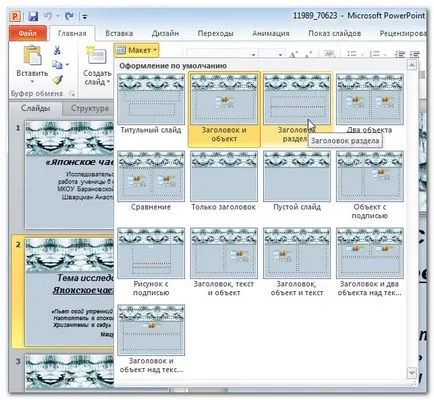
Task: Open the Файл menu button
Action: tap(28, 33)
